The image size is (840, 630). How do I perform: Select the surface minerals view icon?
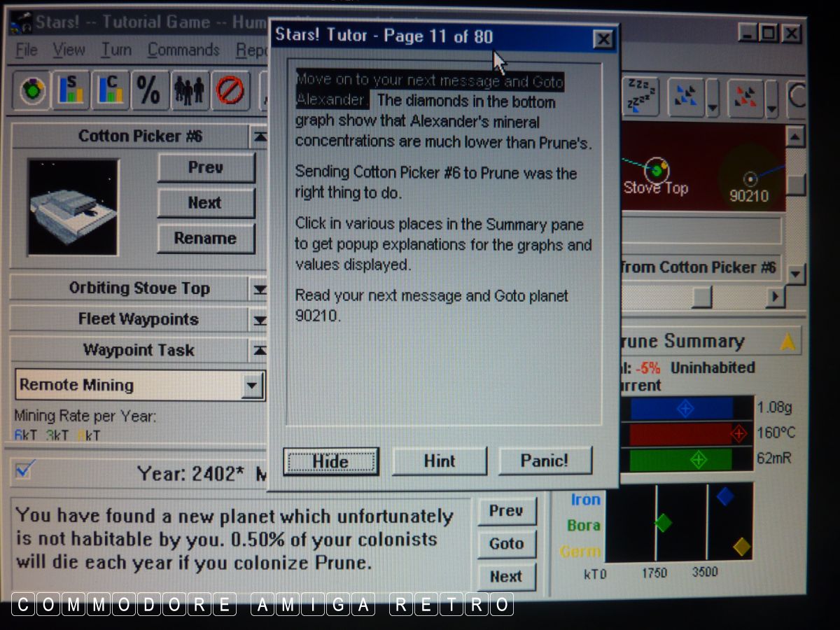click(71, 91)
